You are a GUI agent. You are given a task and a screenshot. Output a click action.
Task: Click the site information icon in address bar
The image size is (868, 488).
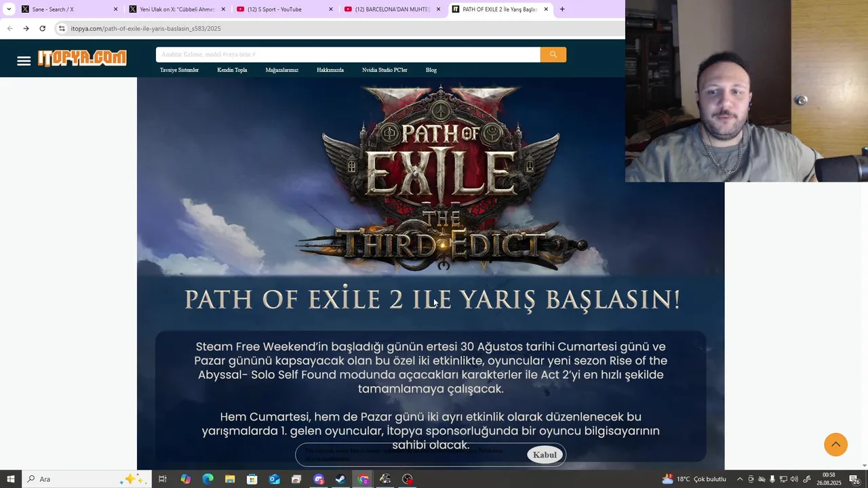click(62, 28)
